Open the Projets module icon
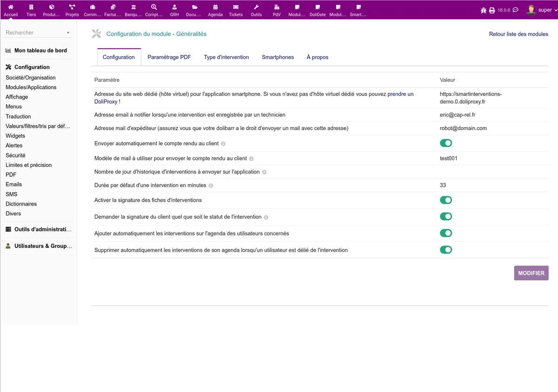This screenshot has width=558, height=392. coord(72,7)
